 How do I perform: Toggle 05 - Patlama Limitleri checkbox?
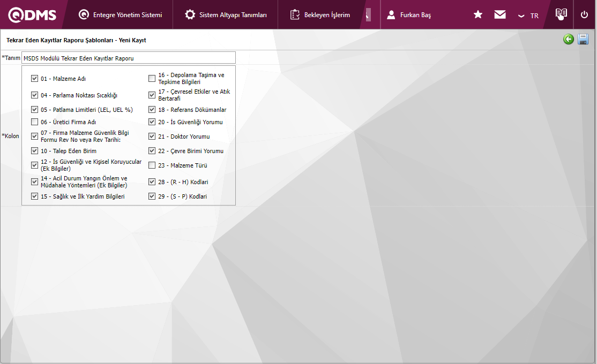[34, 110]
